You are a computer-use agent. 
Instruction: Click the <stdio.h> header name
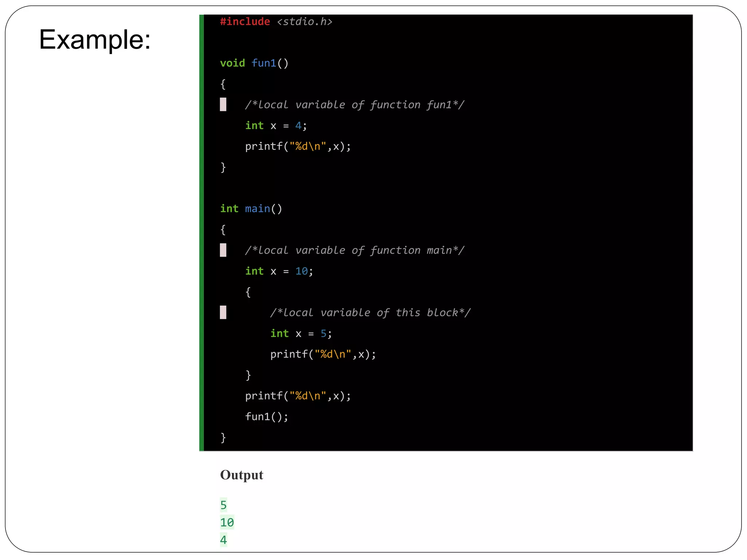305,22
